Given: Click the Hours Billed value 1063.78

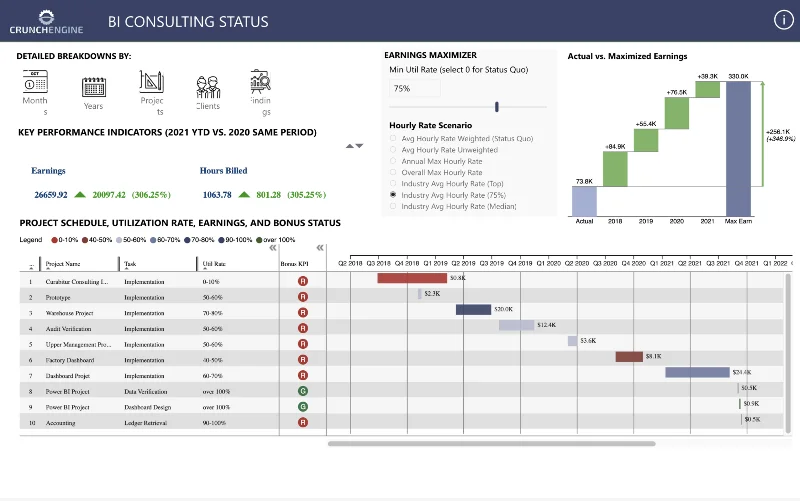Looking at the screenshot, I should [217, 194].
